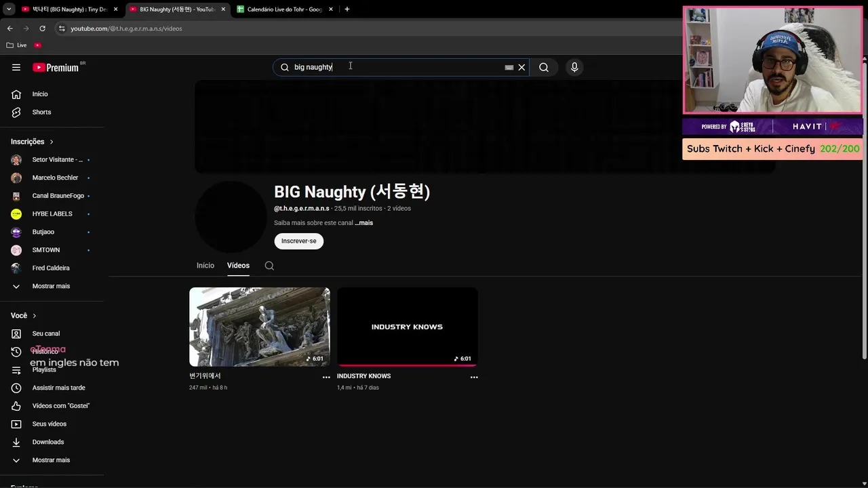
Task: Click the channel avatar circle
Action: 231,217
